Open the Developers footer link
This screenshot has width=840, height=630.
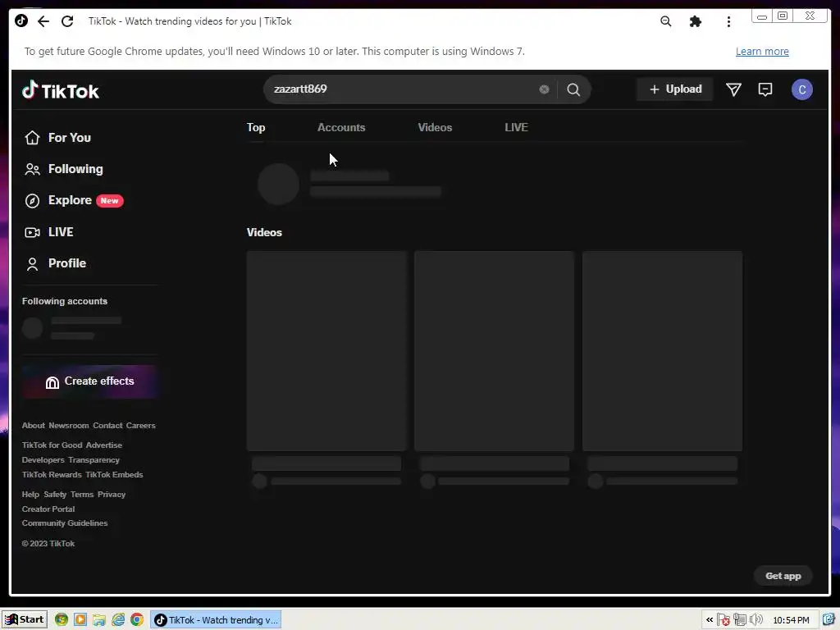[x=43, y=460]
